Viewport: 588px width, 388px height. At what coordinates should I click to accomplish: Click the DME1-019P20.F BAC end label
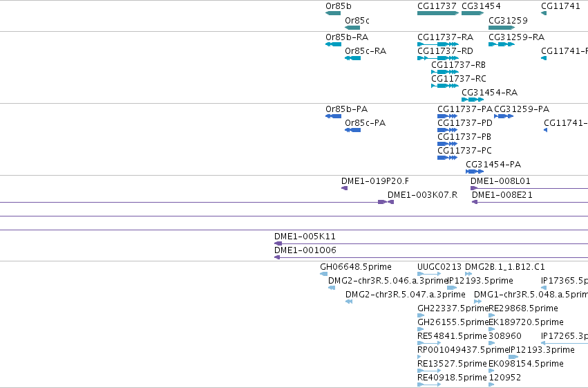(375, 181)
